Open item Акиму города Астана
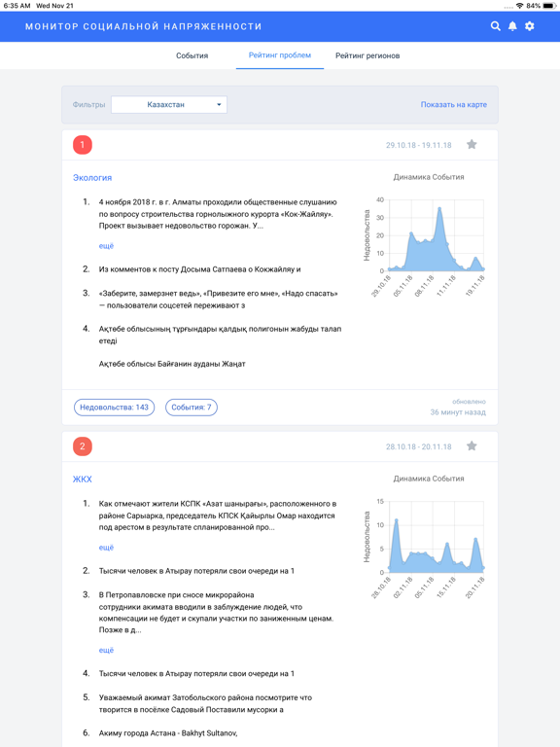Image resolution: width=560 pixels, height=747 pixels. [x=168, y=733]
